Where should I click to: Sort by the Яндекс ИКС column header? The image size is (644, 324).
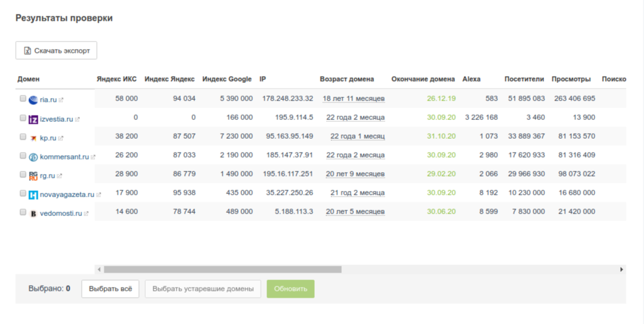[117, 79]
